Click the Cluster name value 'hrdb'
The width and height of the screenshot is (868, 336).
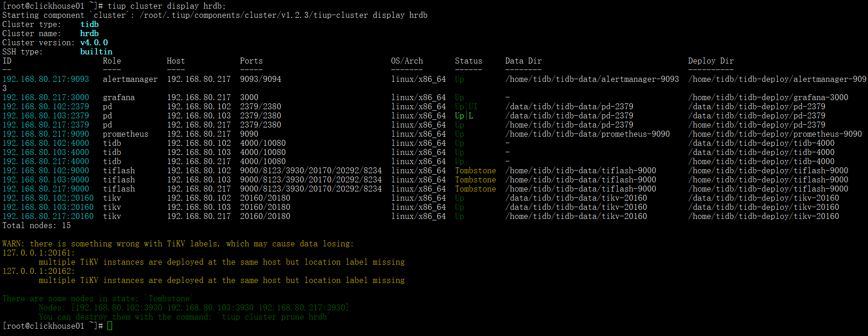pos(90,33)
